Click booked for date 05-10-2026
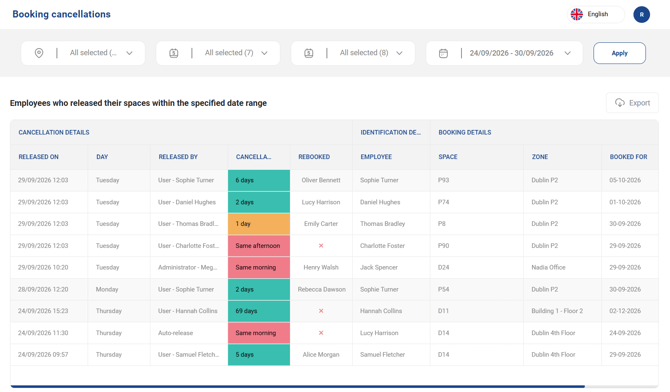Image resolution: width=670 pixels, height=392 pixels. pyautogui.click(x=625, y=180)
